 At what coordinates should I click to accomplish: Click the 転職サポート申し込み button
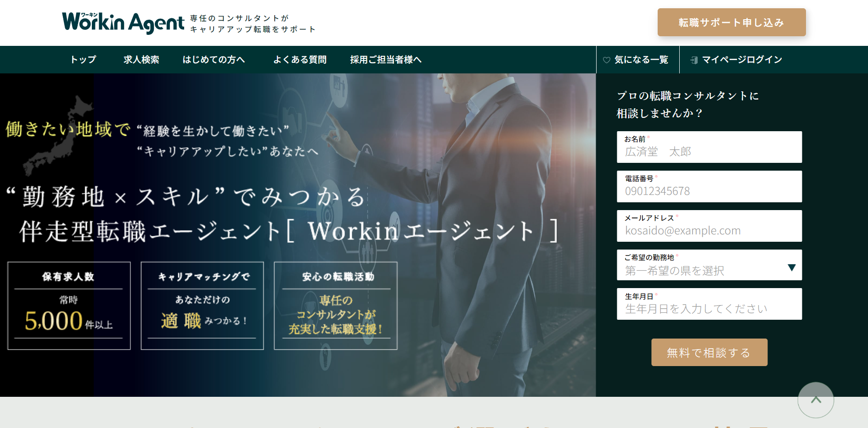pos(731,22)
